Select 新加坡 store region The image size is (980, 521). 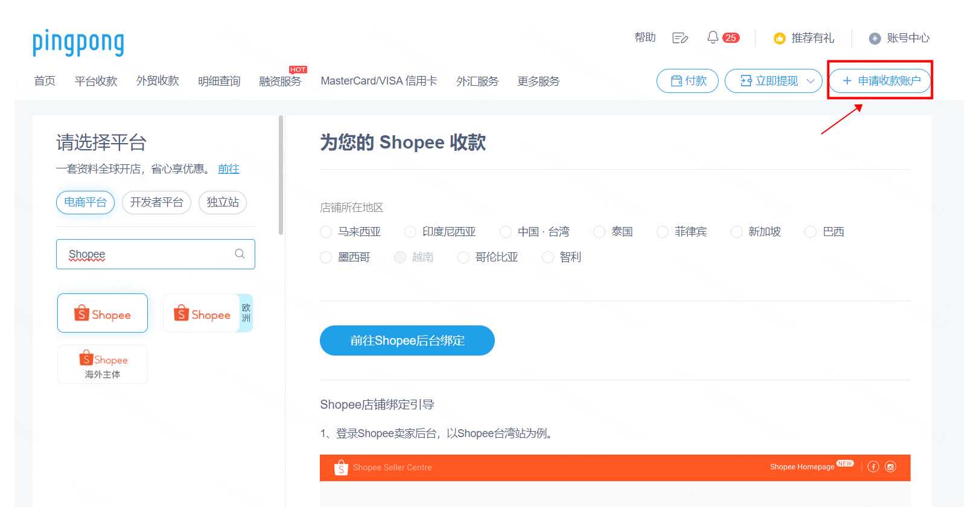(x=737, y=232)
